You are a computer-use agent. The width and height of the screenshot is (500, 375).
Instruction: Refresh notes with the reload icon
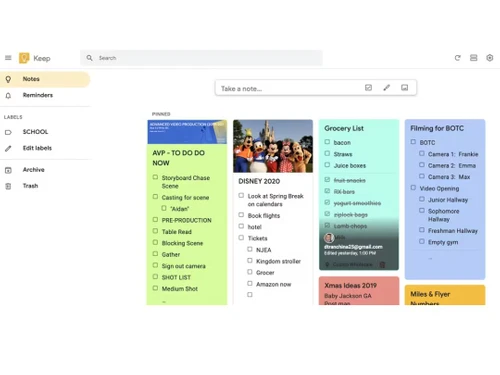pos(457,58)
